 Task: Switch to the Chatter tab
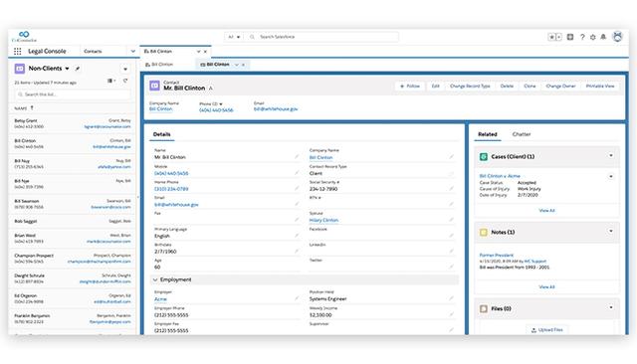(522, 134)
